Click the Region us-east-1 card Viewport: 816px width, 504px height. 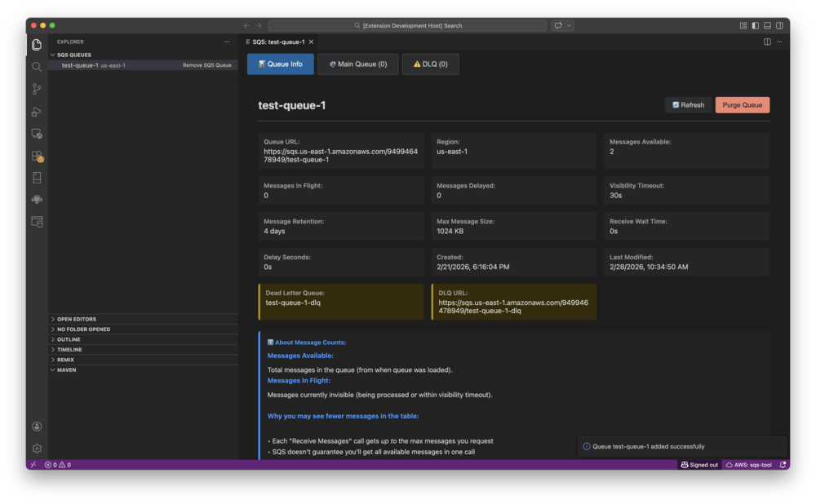coord(513,150)
